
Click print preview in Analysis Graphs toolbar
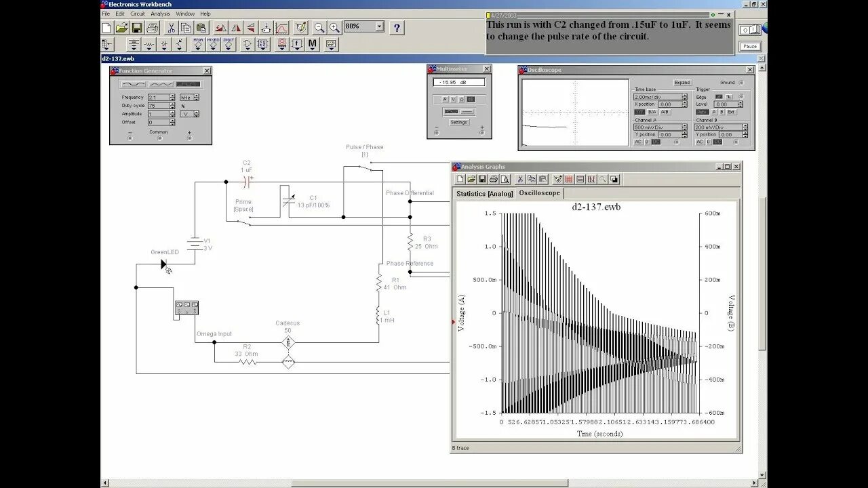[x=505, y=180]
